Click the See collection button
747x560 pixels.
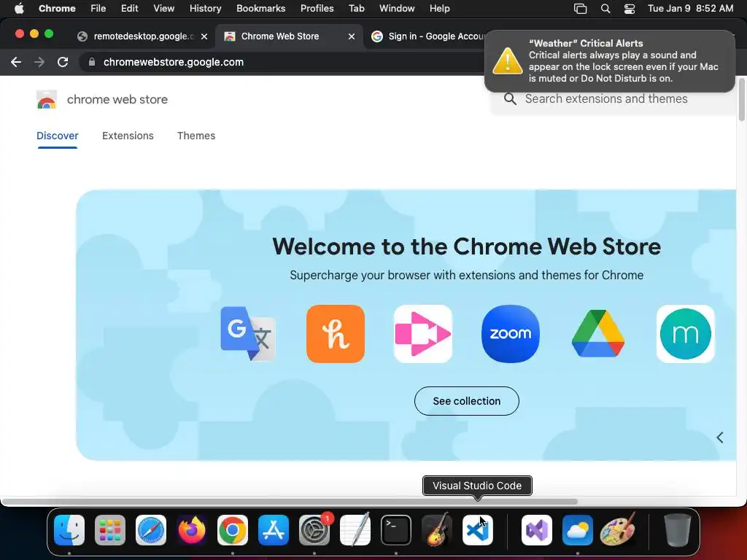[466, 401]
